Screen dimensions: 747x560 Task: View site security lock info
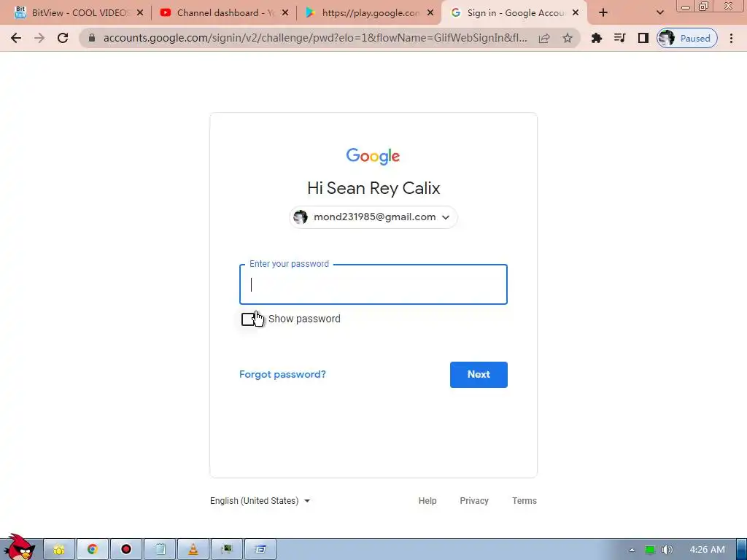coord(92,38)
